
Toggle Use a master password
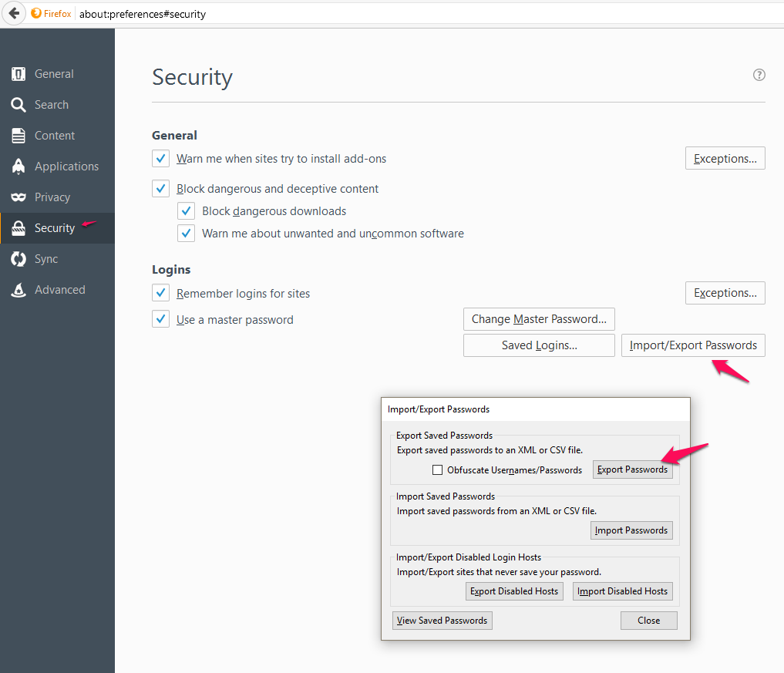160,319
